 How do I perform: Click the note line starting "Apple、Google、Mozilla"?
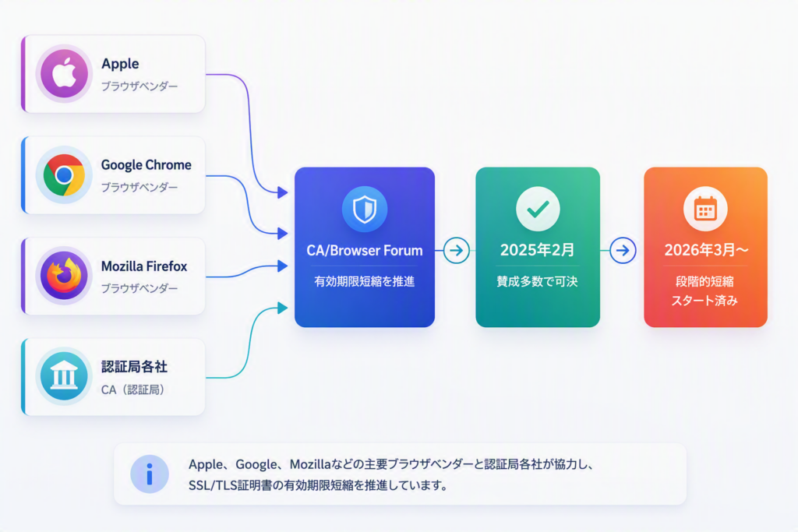tap(391, 464)
